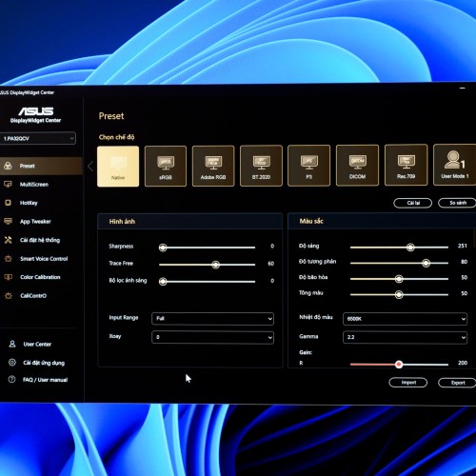476x476 pixels.
Task: Click the FAQ question mark icon
Action: point(12,379)
